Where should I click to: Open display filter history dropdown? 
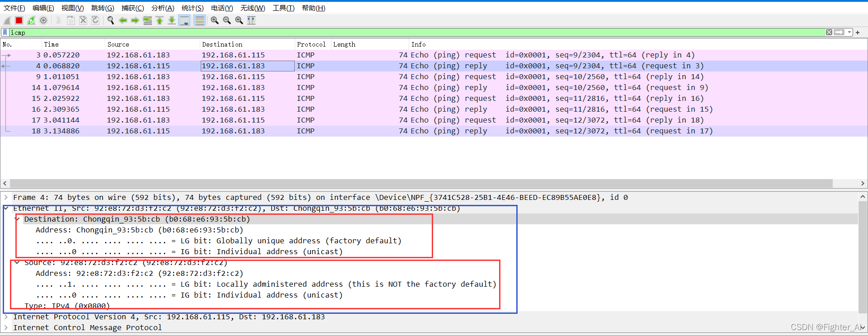[849, 32]
